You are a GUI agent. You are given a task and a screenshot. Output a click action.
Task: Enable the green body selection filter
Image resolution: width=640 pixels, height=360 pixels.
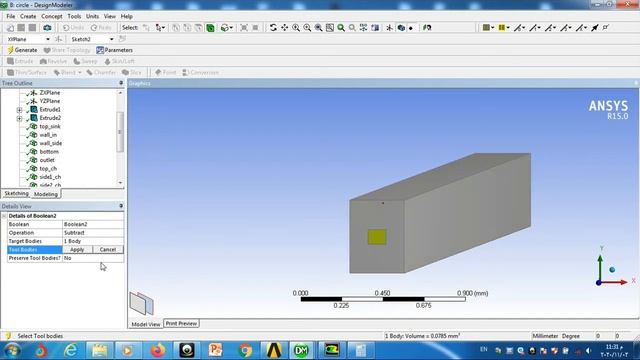point(210,27)
